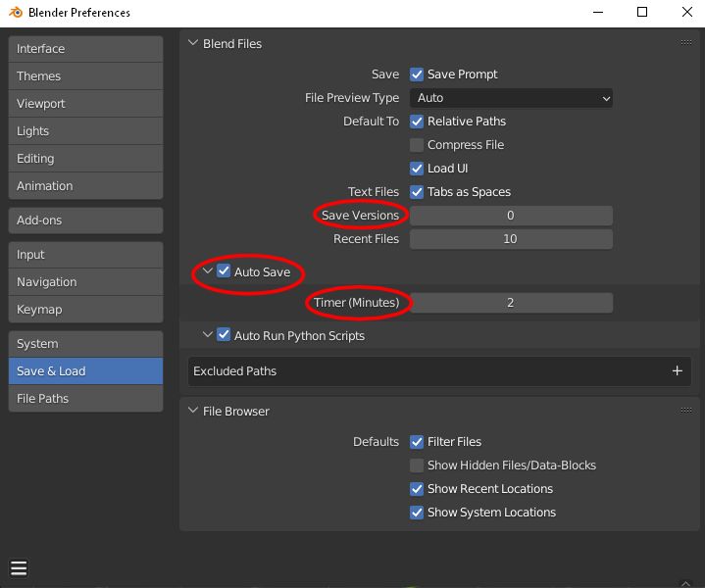Viewport: 705px width, 588px height.
Task: Collapse the Blend Files panel
Action: click(193, 43)
